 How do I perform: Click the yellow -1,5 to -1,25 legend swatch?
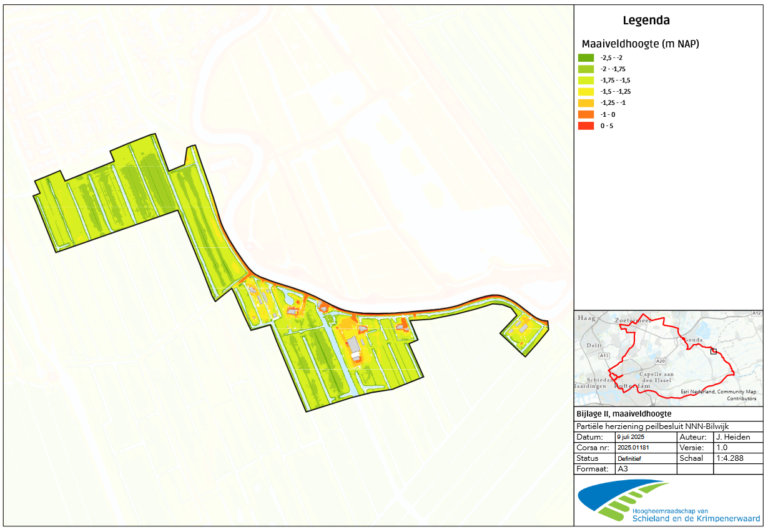585,92
